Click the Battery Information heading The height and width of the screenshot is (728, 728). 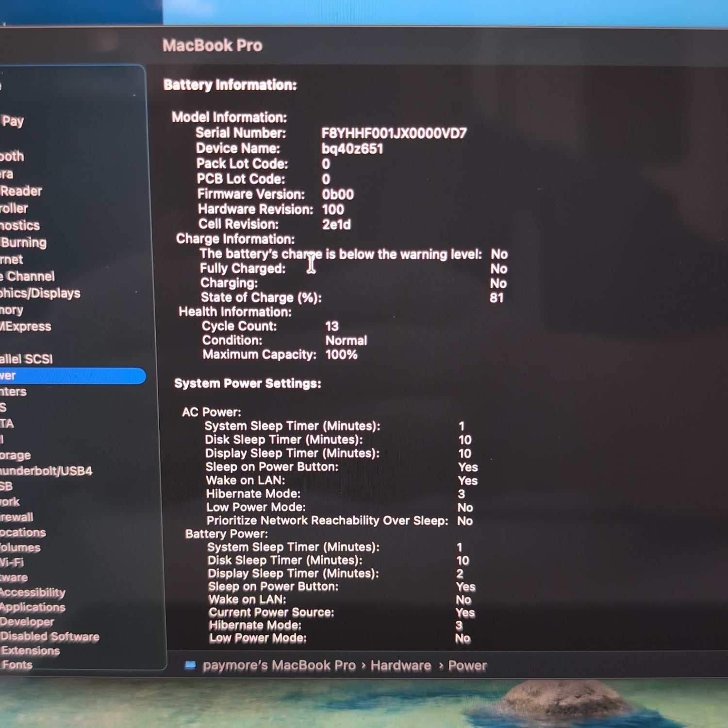pos(230,85)
